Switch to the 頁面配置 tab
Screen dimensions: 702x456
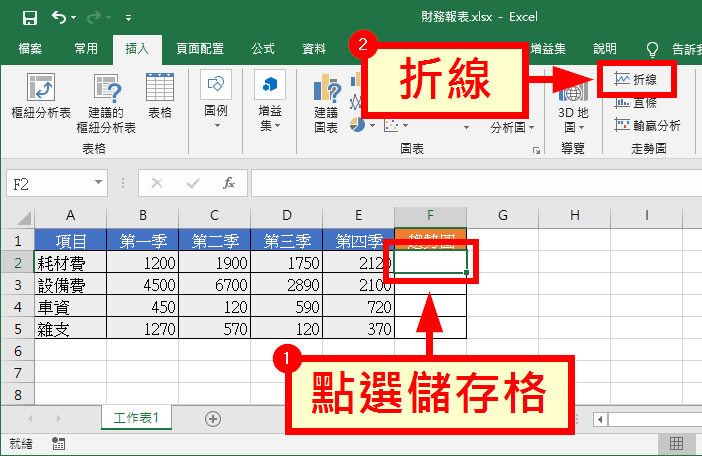coord(200,48)
